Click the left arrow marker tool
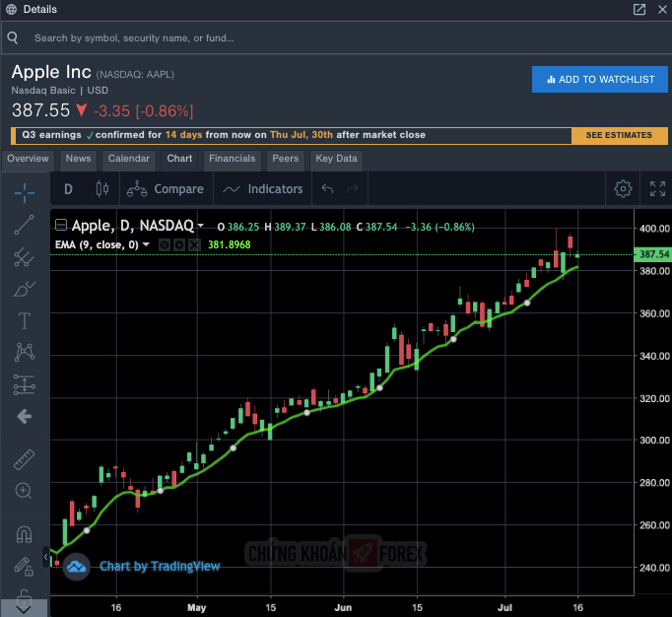Viewport: 672px width, 617px height. [25, 416]
